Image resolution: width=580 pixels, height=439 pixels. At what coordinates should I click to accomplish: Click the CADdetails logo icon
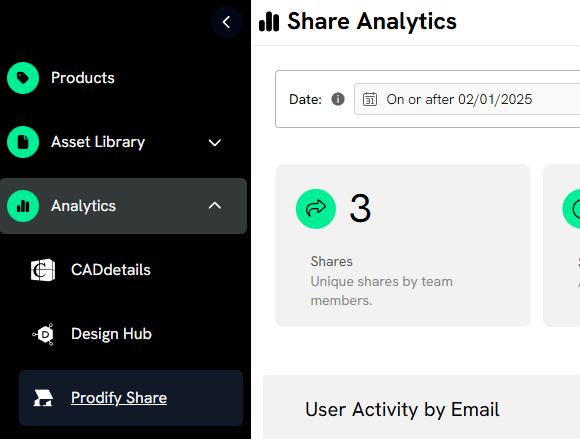click(x=43, y=270)
